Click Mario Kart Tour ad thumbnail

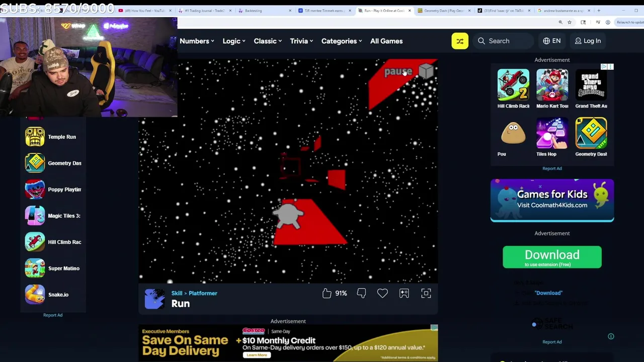pos(552,85)
